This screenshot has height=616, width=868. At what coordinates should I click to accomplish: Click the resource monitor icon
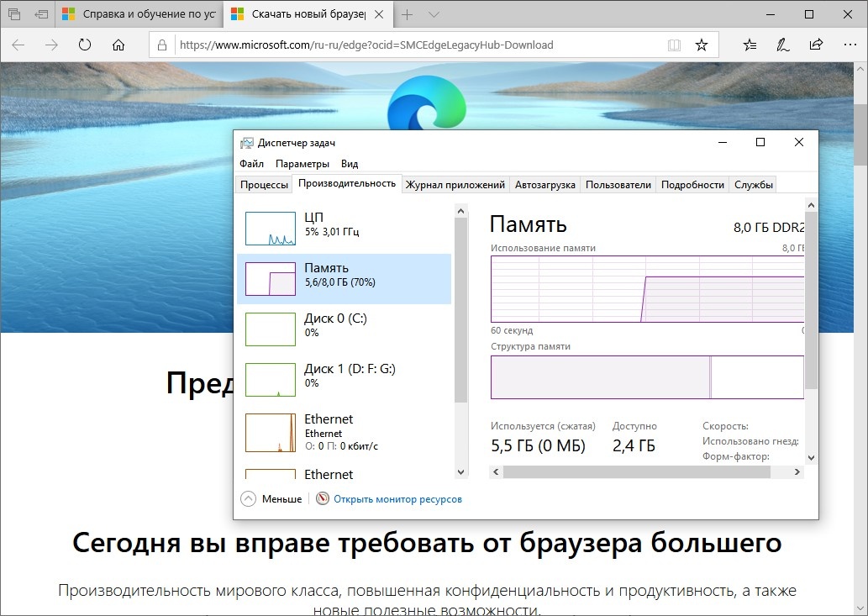tap(322, 498)
